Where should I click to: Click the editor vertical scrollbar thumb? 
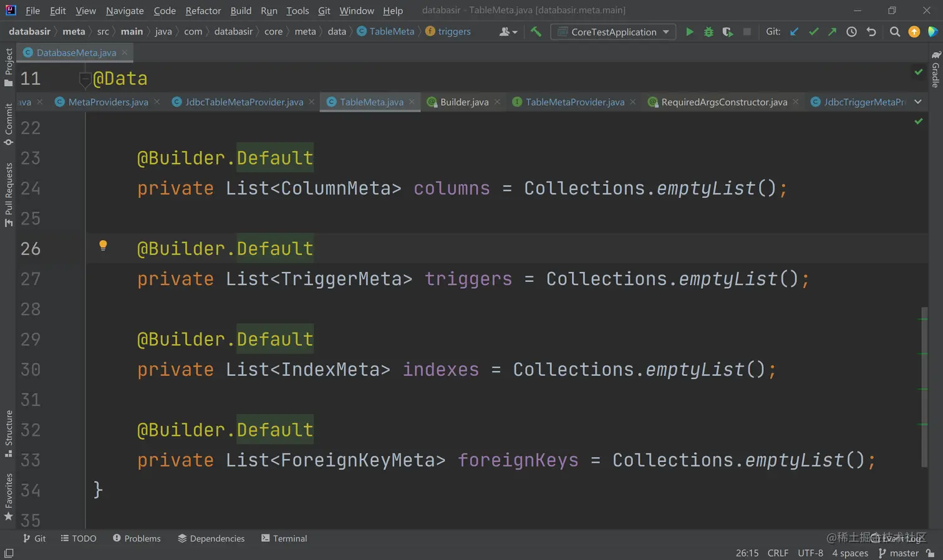(925, 387)
